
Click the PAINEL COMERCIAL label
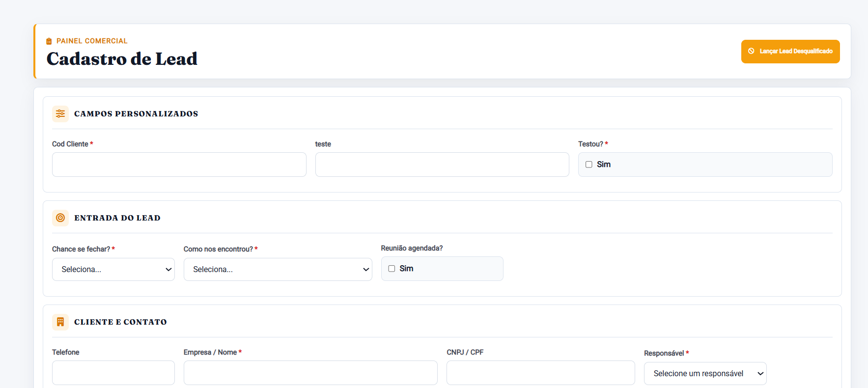pos(92,41)
